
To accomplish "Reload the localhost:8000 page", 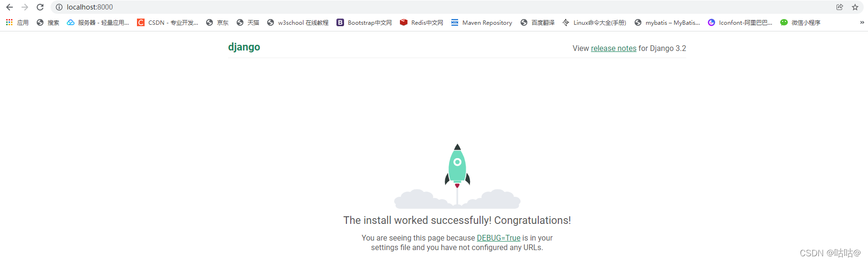I will pos(40,7).
